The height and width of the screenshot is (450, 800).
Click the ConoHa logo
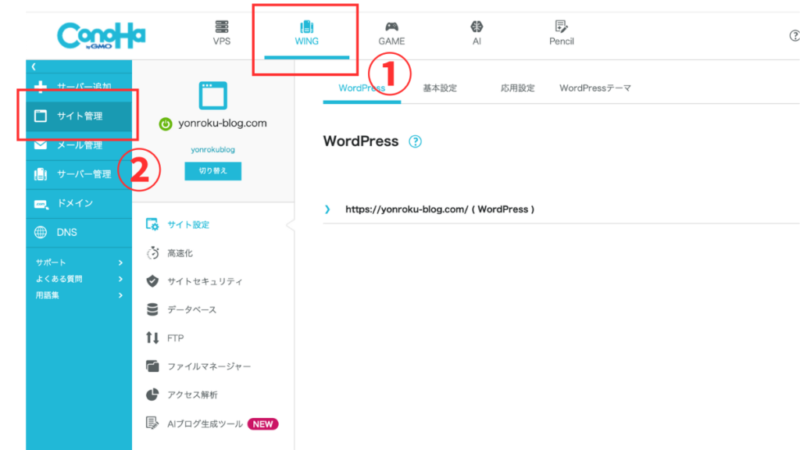(x=99, y=35)
